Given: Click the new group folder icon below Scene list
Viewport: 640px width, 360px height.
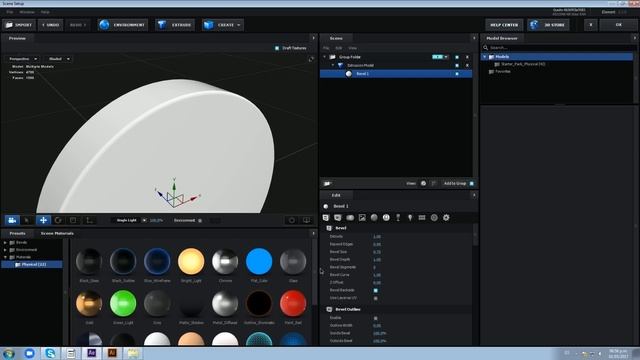Looking at the screenshot, I should click(x=327, y=184).
